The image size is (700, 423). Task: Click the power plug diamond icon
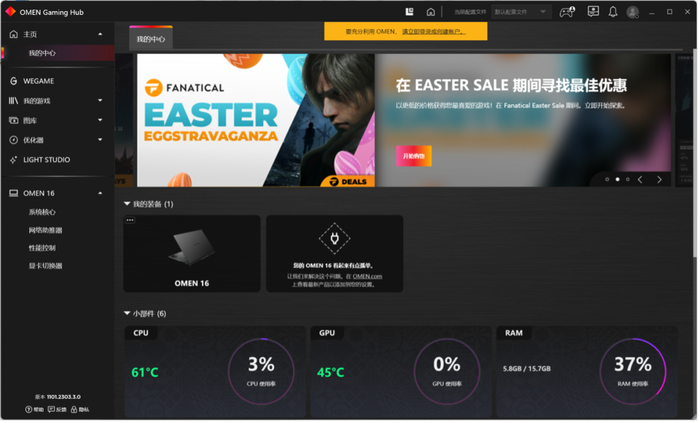[x=334, y=239]
